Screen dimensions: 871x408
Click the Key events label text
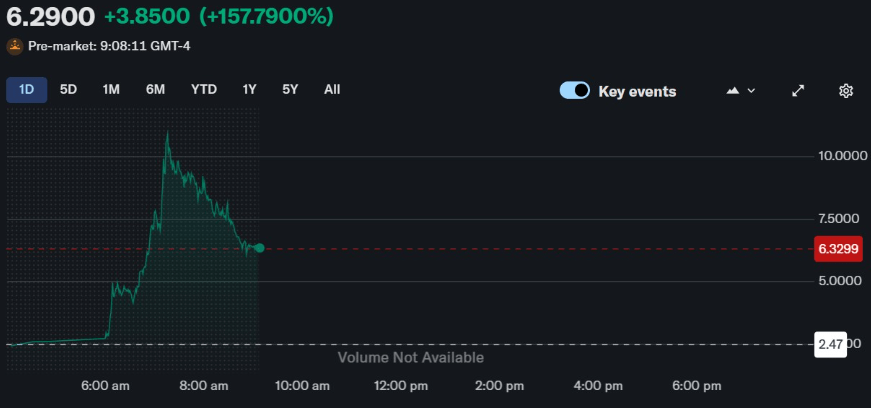(x=637, y=91)
